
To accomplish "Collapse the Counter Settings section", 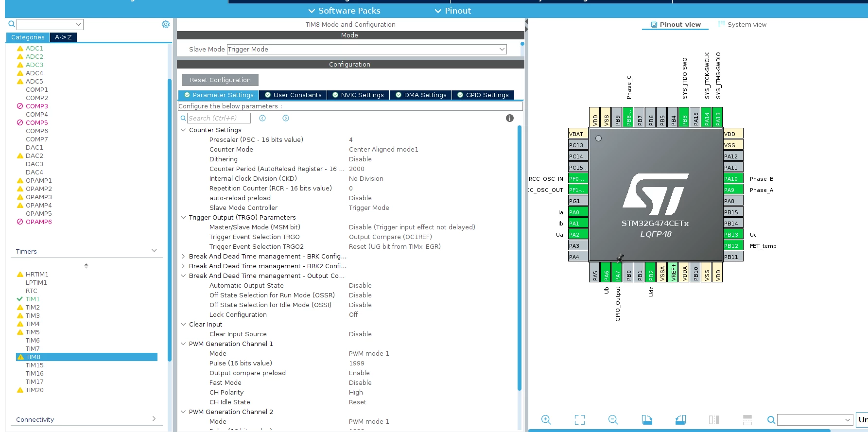I will (x=183, y=130).
